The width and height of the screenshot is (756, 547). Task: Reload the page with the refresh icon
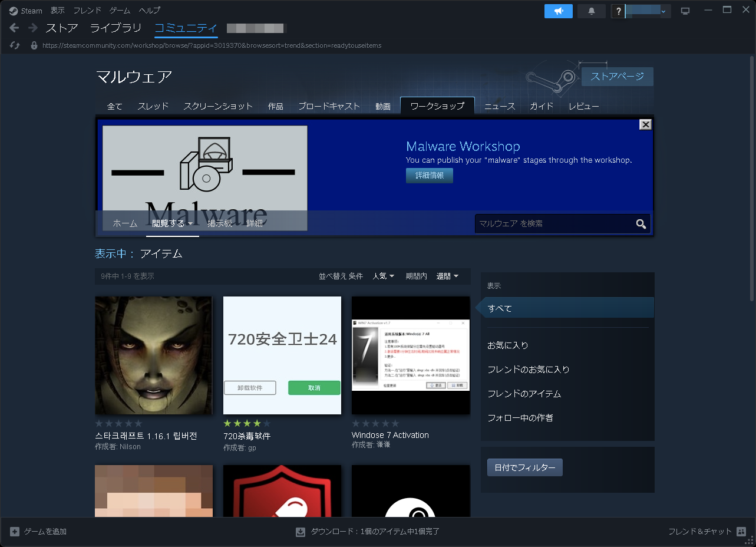(14, 45)
